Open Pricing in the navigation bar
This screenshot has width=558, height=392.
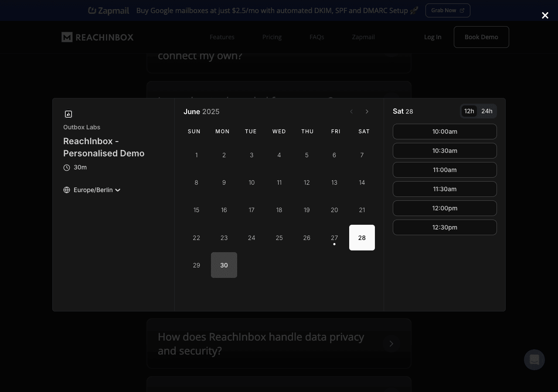click(272, 37)
